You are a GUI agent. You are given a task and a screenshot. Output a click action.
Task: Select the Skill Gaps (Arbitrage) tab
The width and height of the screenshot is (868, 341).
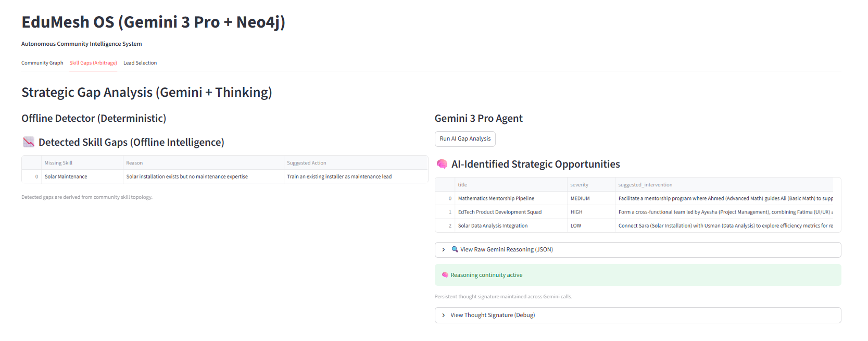point(93,63)
